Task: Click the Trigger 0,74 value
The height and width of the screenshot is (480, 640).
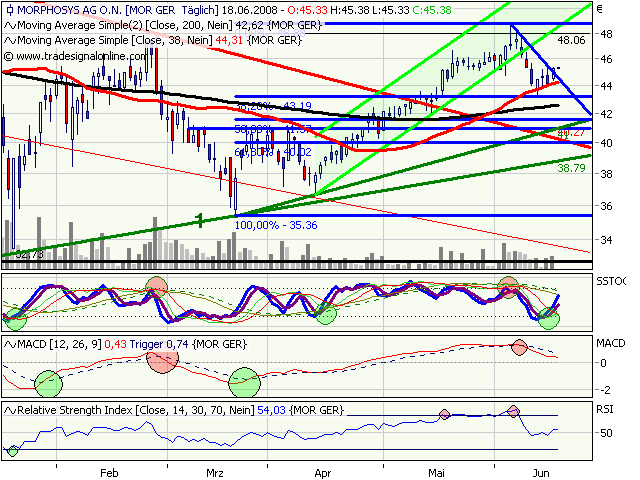Action: click(159, 344)
